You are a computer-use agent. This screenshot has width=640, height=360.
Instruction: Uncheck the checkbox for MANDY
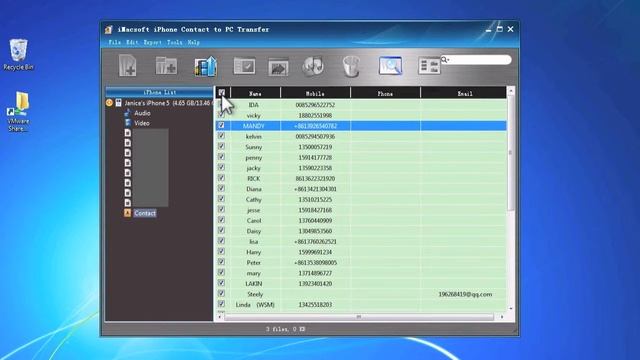tap(221, 125)
